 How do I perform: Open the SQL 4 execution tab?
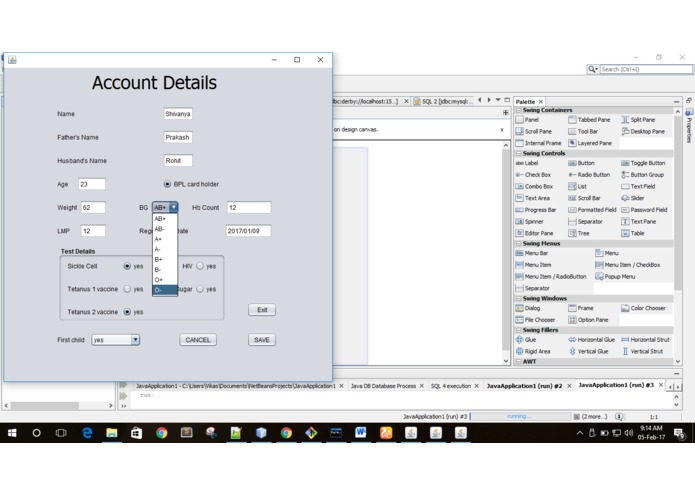[450, 386]
